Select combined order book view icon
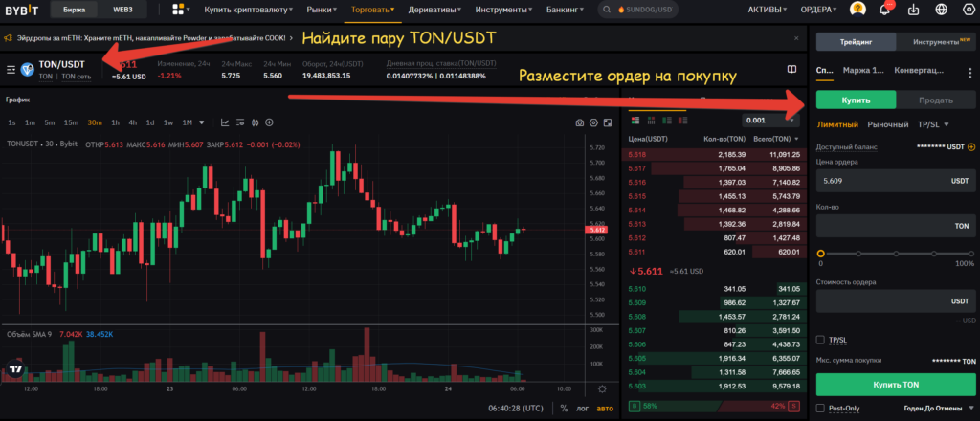Image resolution: width=980 pixels, height=421 pixels. coord(635,120)
